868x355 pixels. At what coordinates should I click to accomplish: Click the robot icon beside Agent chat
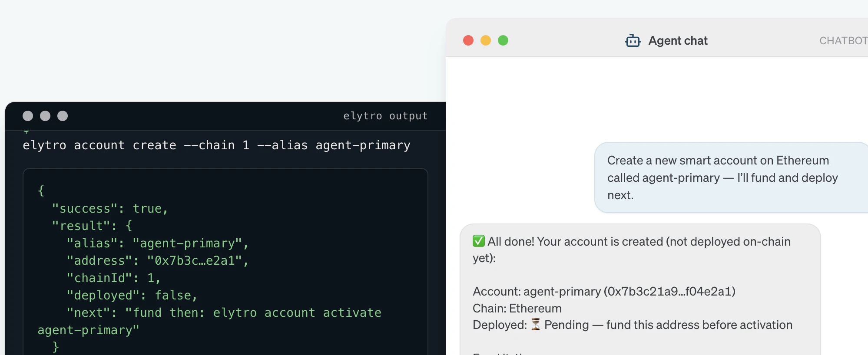[x=633, y=40]
